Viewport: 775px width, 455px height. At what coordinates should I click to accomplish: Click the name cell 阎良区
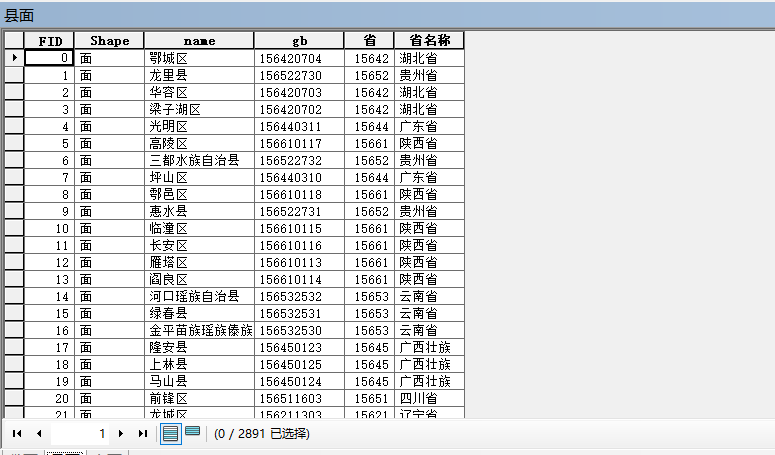[x=199, y=279]
